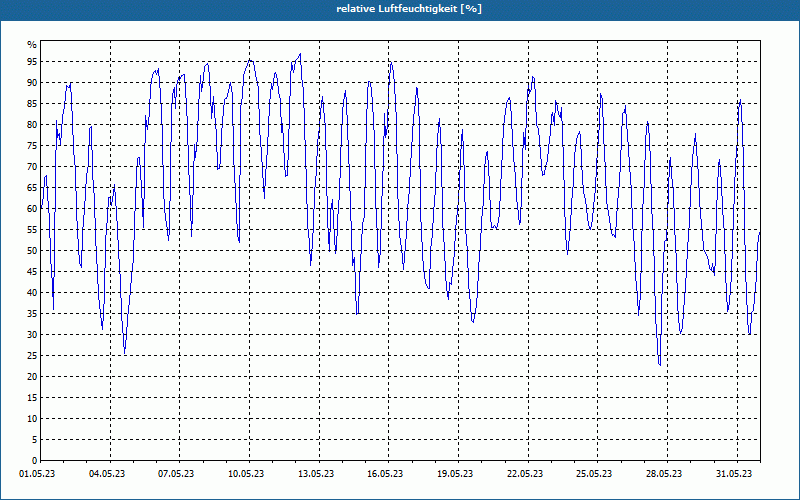Click the y-axis value 15

[32, 398]
